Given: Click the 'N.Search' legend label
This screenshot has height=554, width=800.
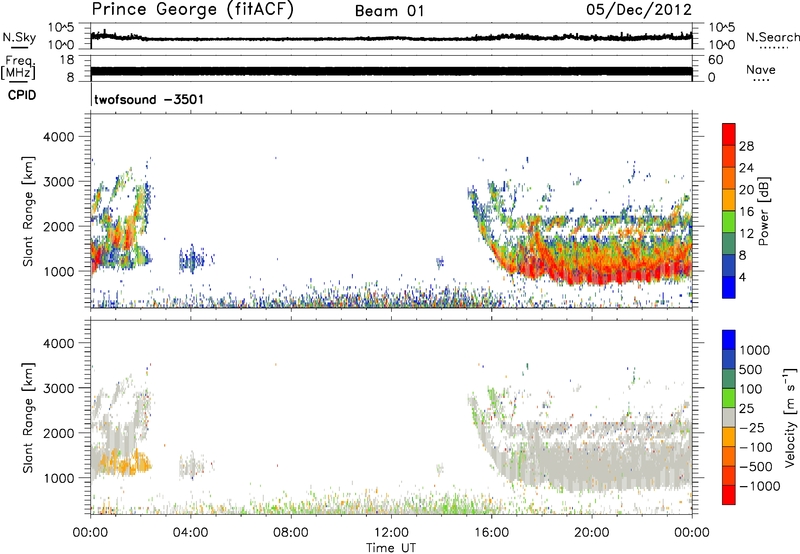Looking at the screenshot, I should pyautogui.click(x=772, y=37).
